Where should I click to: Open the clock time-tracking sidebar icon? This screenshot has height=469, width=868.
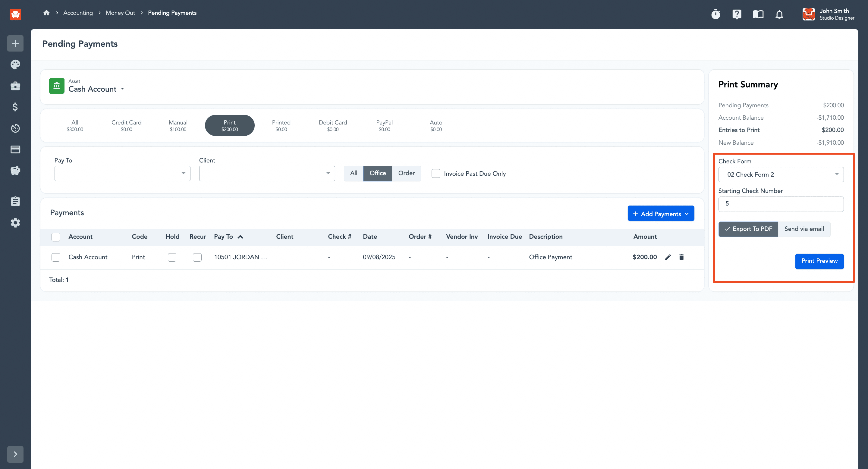15,128
